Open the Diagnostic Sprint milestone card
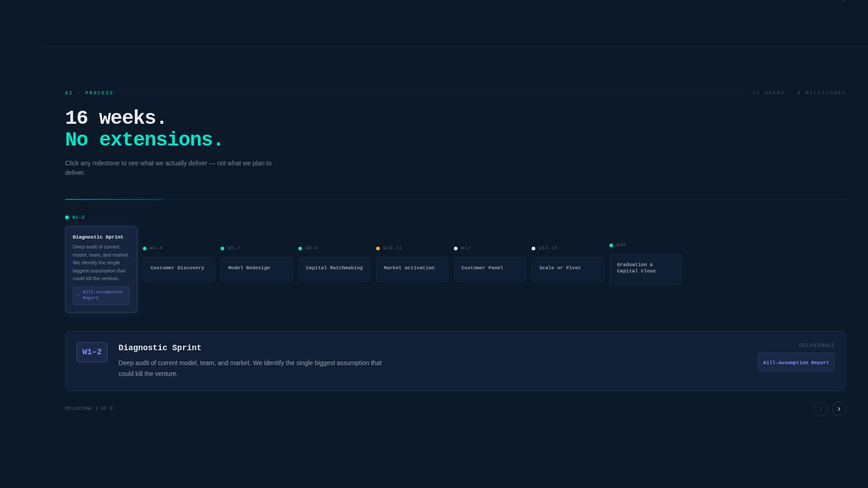This screenshot has width=868, height=488. click(101, 269)
